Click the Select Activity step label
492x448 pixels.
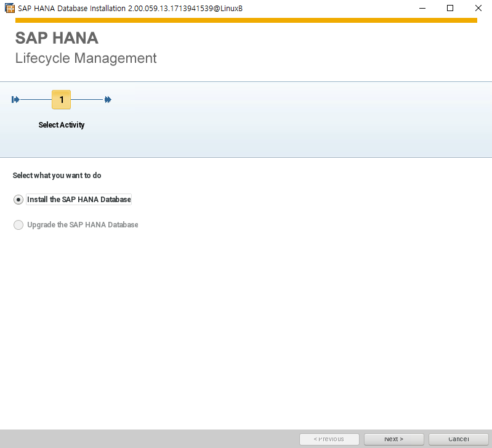tap(62, 125)
